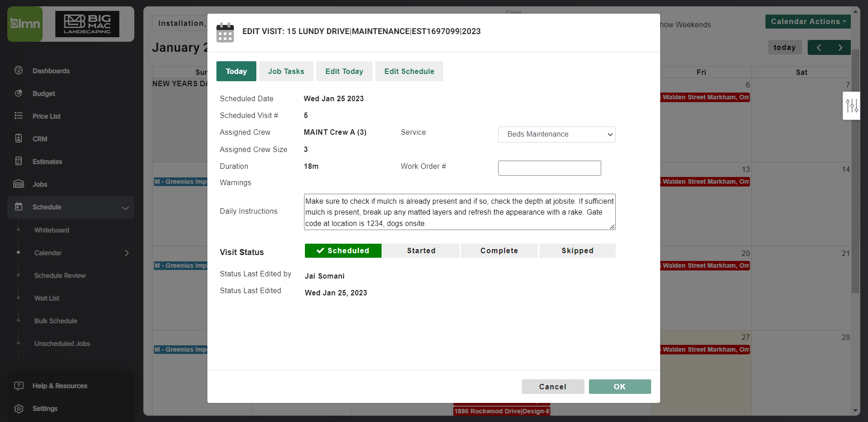Click the page vertical scrollbar
Screen dimensions: 868x422
pos(855,182)
